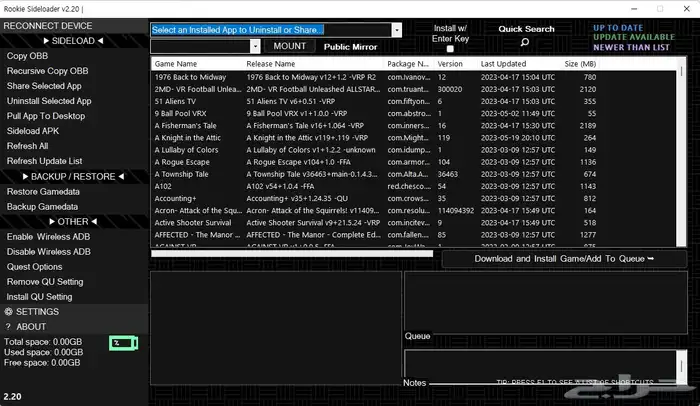Click the MOUNT button
This screenshot has height=406, width=700.
(289, 46)
